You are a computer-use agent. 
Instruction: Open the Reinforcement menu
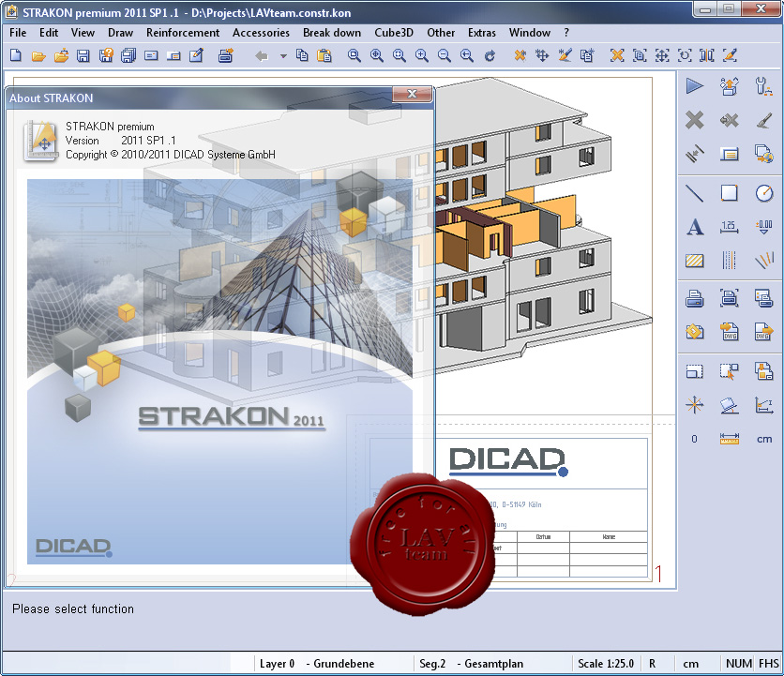(x=182, y=32)
